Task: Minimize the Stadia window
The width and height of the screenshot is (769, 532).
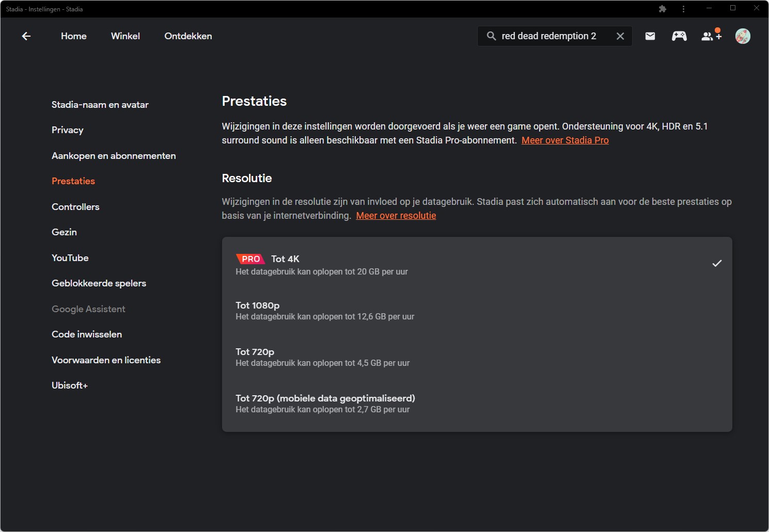Action: [x=709, y=8]
